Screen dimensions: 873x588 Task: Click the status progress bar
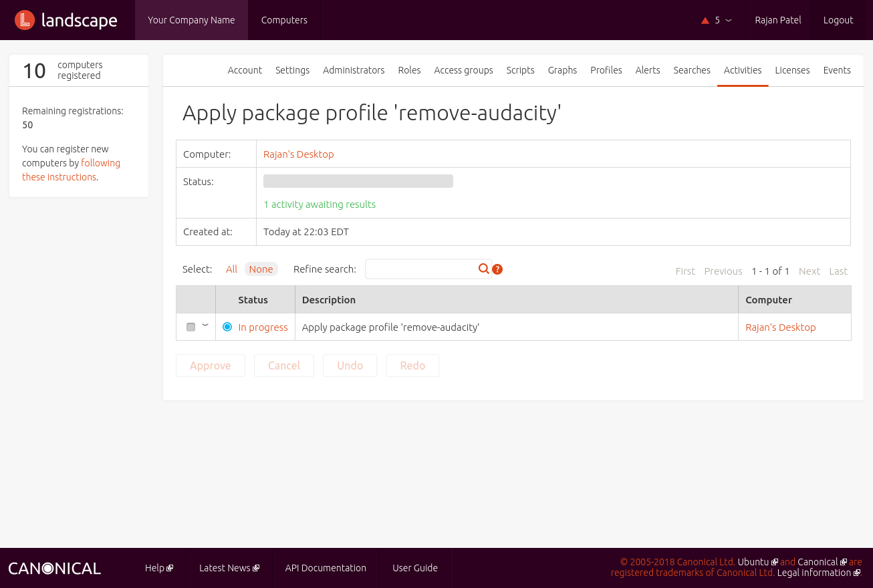pos(358,181)
